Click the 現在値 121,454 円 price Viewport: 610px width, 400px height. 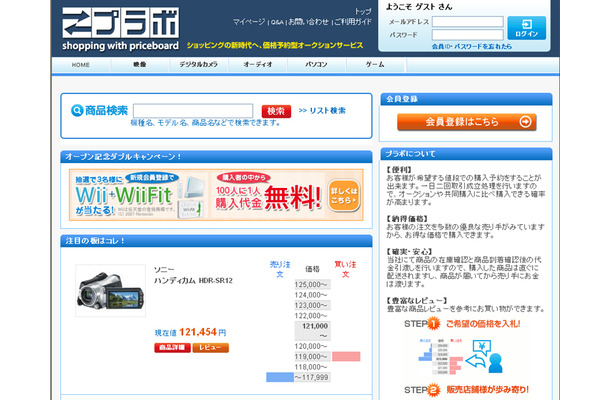click(x=190, y=332)
